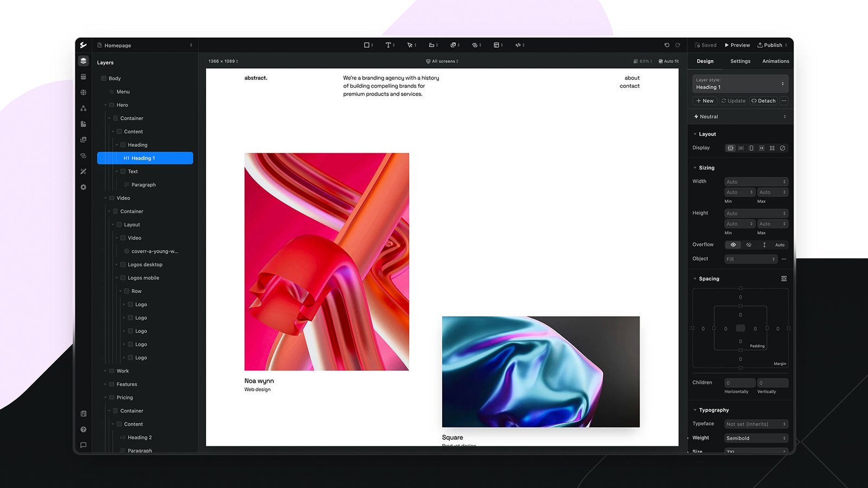Open the Typeface Not set dropdown
The image size is (868, 488).
pyautogui.click(x=756, y=424)
